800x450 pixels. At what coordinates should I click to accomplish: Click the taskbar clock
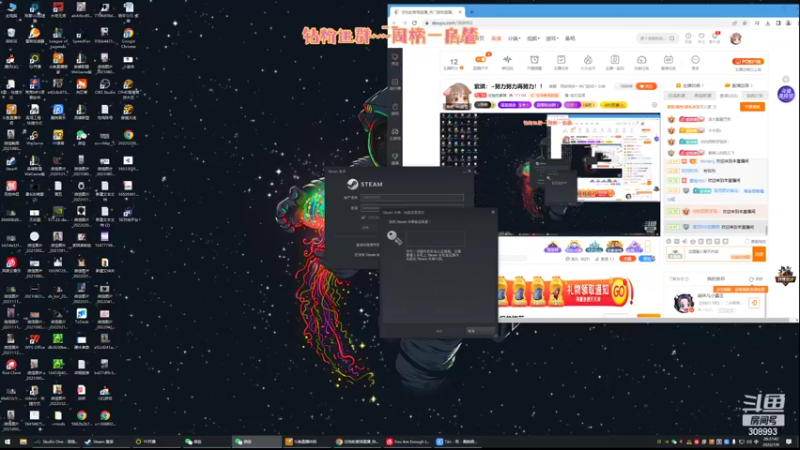coord(773,442)
